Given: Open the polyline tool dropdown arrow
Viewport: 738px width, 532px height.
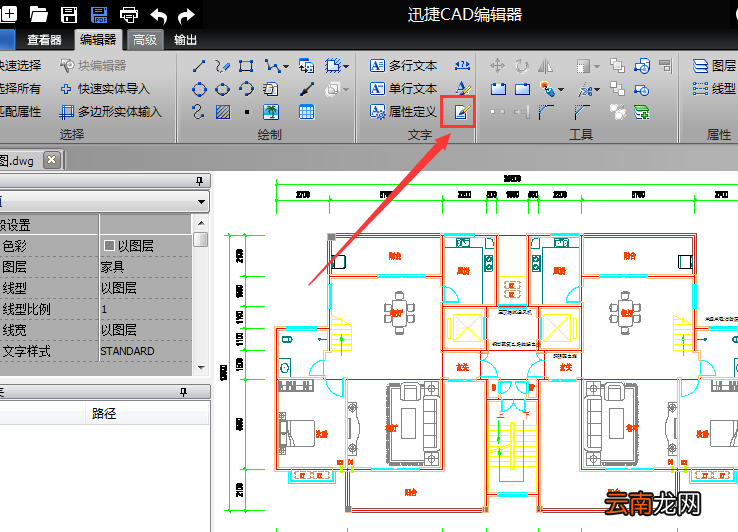Looking at the screenshot, I should [x=286, y=67].
